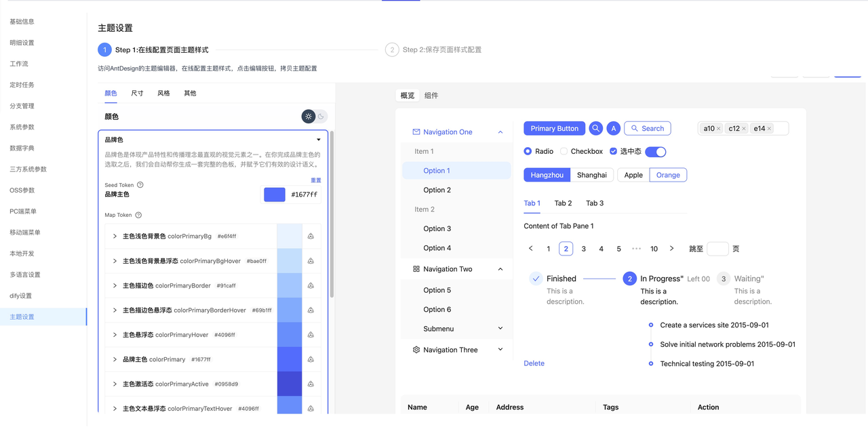
Task: Expand the colorPrimaryHover token row
Action: point(115,335)
